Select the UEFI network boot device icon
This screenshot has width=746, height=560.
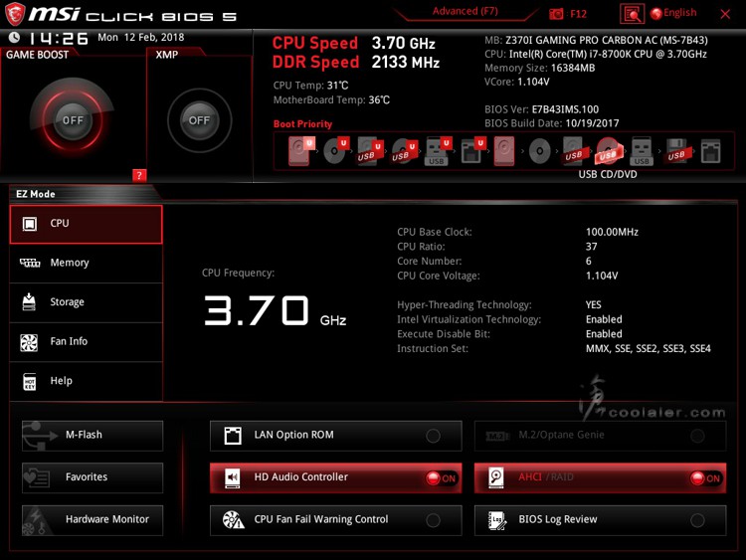point(471,151)
